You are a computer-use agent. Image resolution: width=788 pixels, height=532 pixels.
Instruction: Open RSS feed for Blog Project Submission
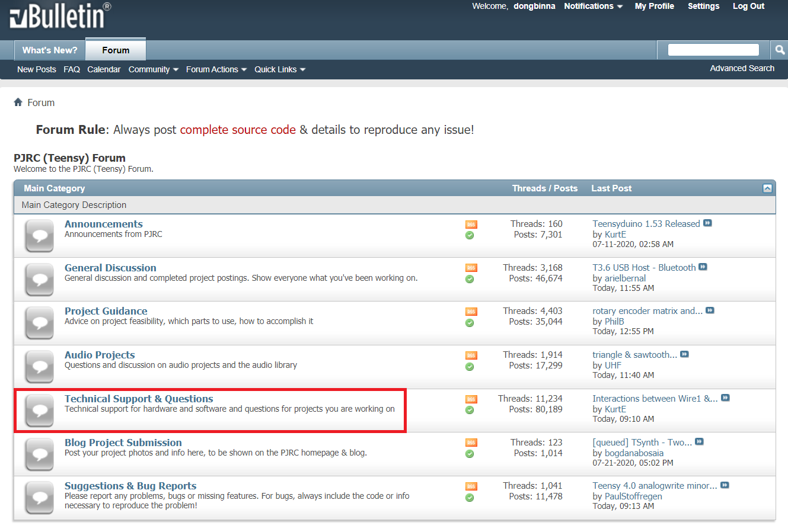click(x=471, y=443)
